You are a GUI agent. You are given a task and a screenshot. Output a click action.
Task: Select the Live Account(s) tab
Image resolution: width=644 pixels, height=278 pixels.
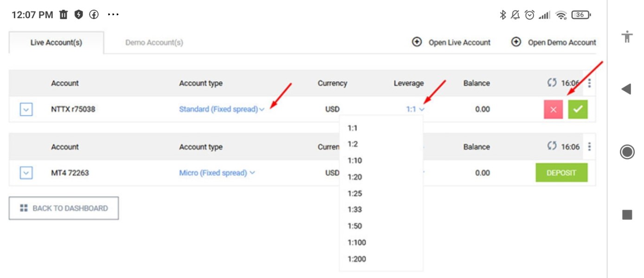pos(56,43)
